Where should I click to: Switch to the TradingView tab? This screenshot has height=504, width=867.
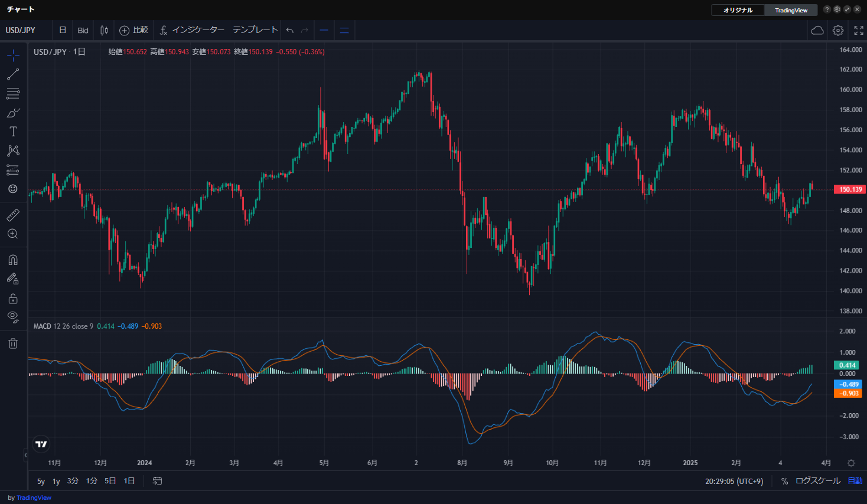[791, 10]
